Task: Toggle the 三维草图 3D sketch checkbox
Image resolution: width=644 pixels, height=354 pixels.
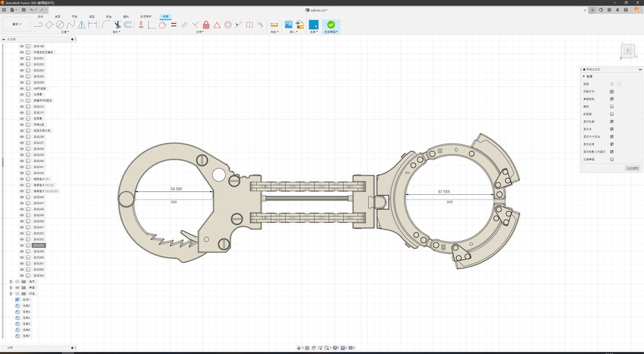Action: pyautogui.click(x=611, y=159)
